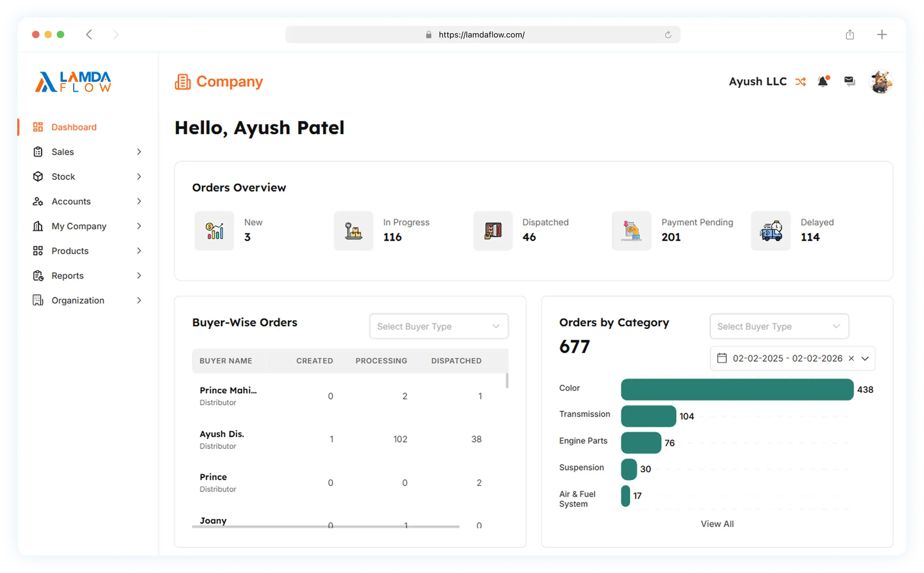Reload the page in address bar

668,34
